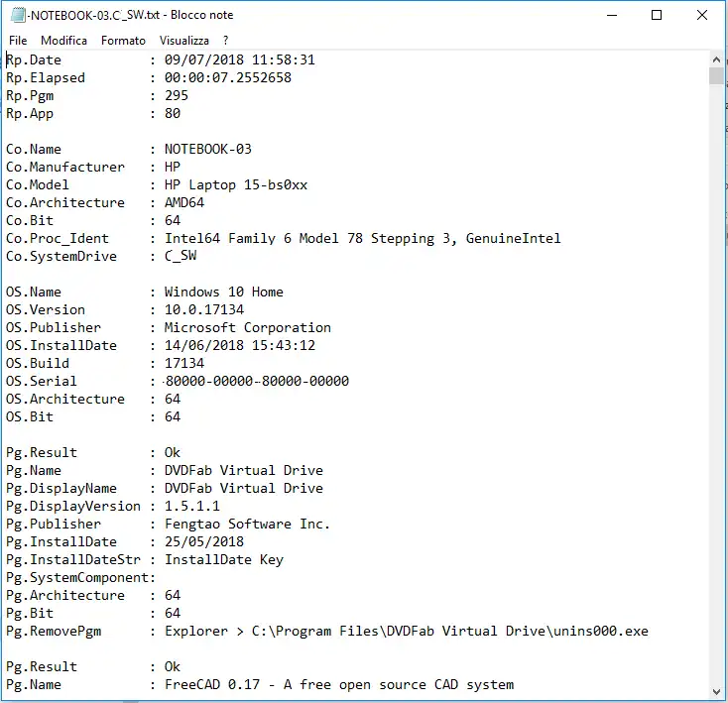Click the label 'Pg.RemovePgm'
Image resolution: width=728 pixels, height=703 pixels.
coord(54,631)
